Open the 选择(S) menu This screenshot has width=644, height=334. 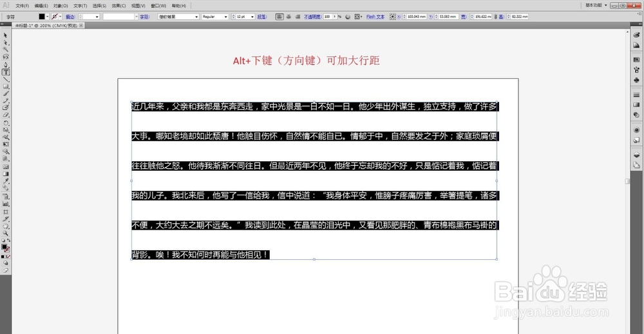pos(99,6)
